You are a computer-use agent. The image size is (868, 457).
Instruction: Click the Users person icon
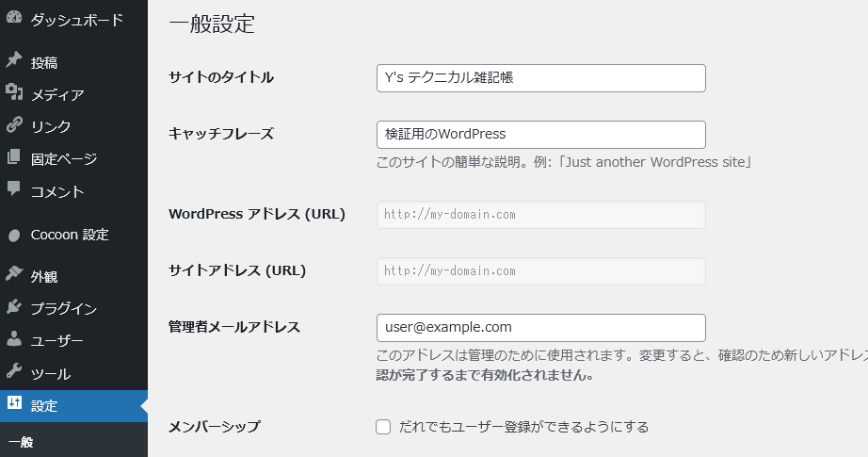click(14, 340)
